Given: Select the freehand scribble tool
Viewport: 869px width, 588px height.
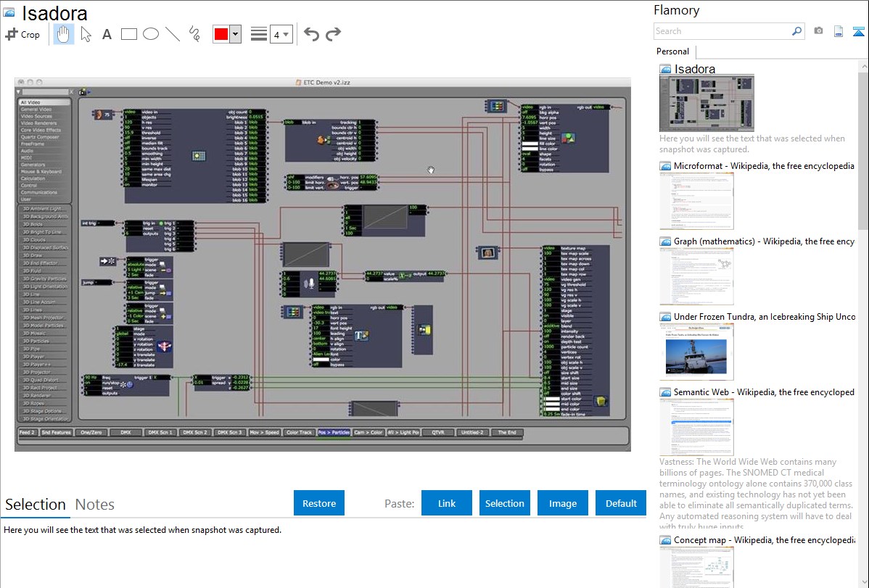Looking at the screenshot, I should (x=194, y=34).
